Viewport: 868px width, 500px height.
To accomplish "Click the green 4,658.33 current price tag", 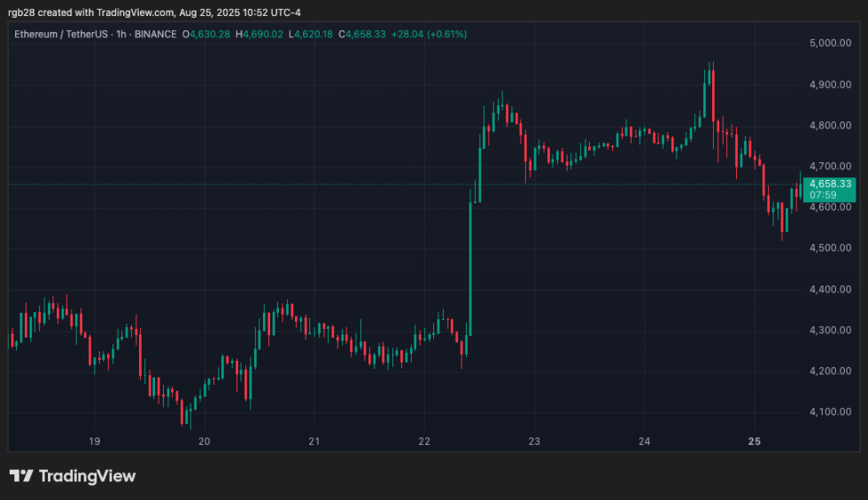I will [x=831, y=184].
